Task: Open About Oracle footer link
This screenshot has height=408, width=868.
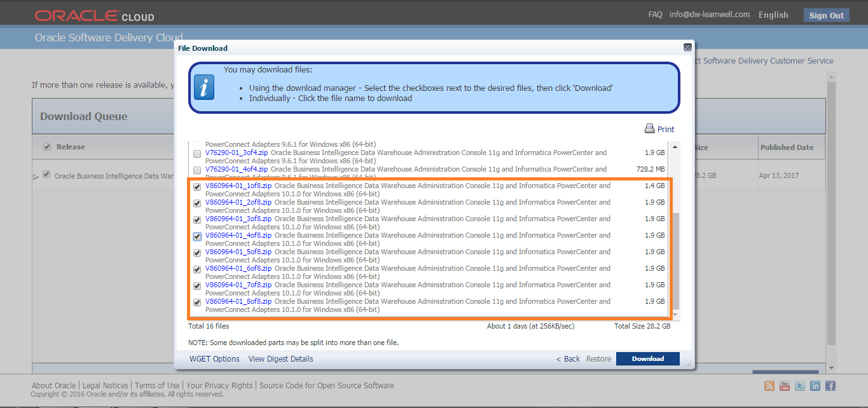Action: point(53,386)
